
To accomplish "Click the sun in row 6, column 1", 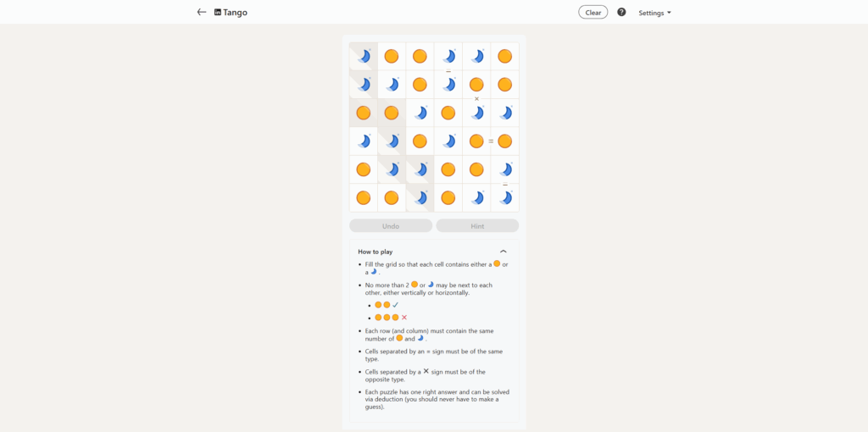I will pyautogui.click(x=363, y=197).
